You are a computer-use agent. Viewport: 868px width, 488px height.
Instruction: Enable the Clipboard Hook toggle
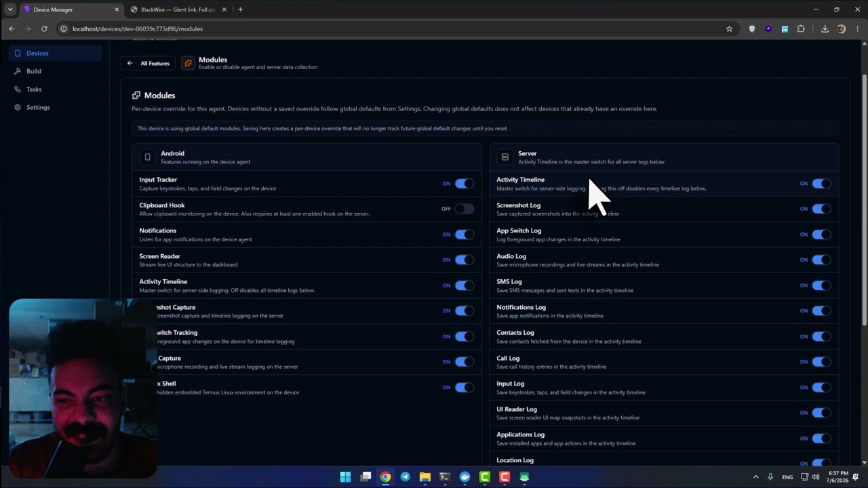coord(464,209)
